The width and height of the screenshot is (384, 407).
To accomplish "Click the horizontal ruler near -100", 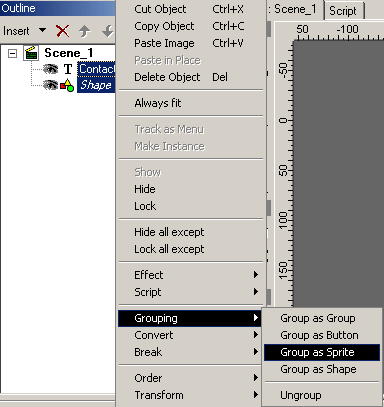I will [347, 32].
